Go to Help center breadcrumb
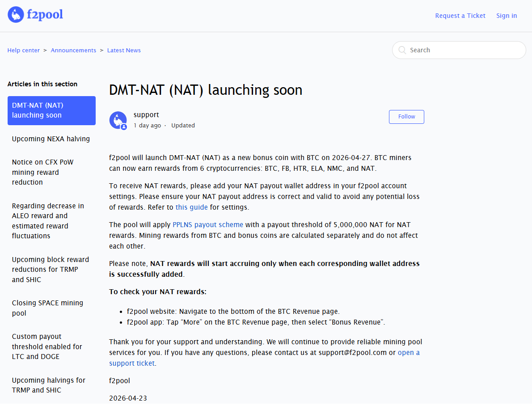532x418 pixels. click(x=23, y=50)
